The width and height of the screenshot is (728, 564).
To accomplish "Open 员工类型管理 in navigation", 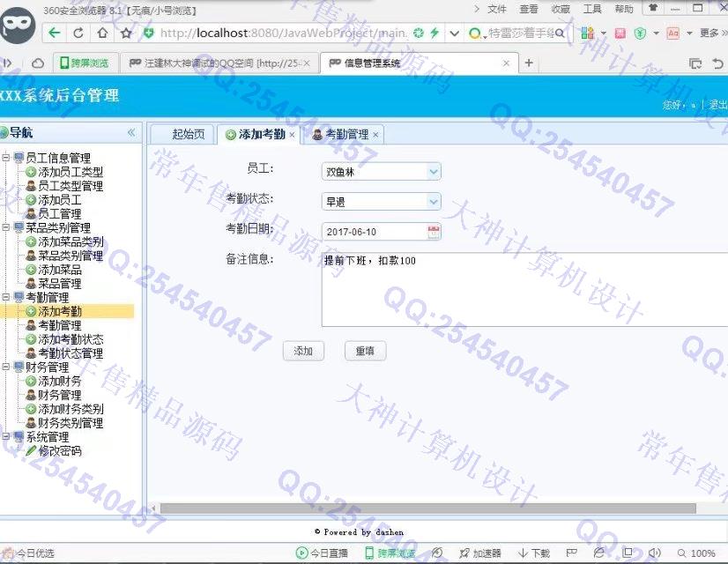I will 71,186.
